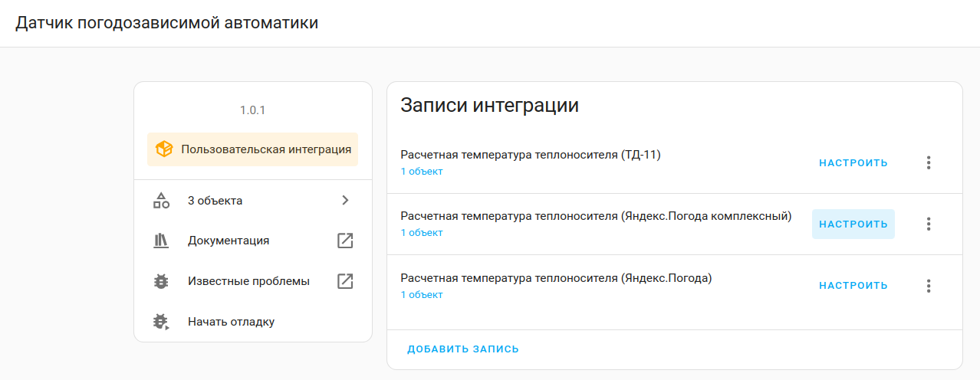Viewport: 980px width, 380px height.
Task: Open three-dot menu for Яндекс.Погода комплексный entry
Action: (x=929, y=224)
